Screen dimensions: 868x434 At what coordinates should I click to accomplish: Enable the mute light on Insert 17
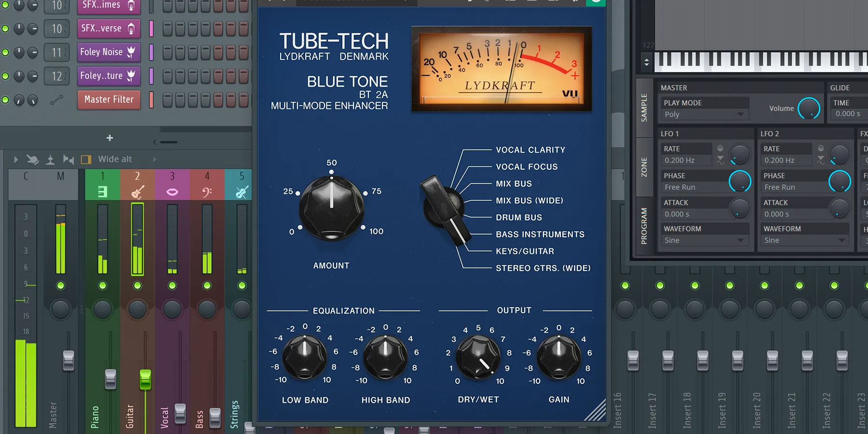(x=660, y=285)
